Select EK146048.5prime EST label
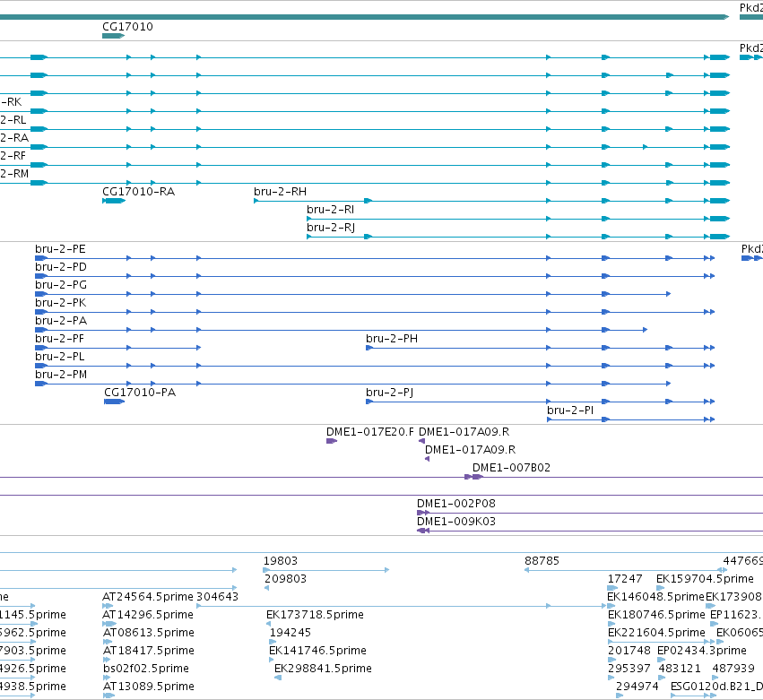 655,597
